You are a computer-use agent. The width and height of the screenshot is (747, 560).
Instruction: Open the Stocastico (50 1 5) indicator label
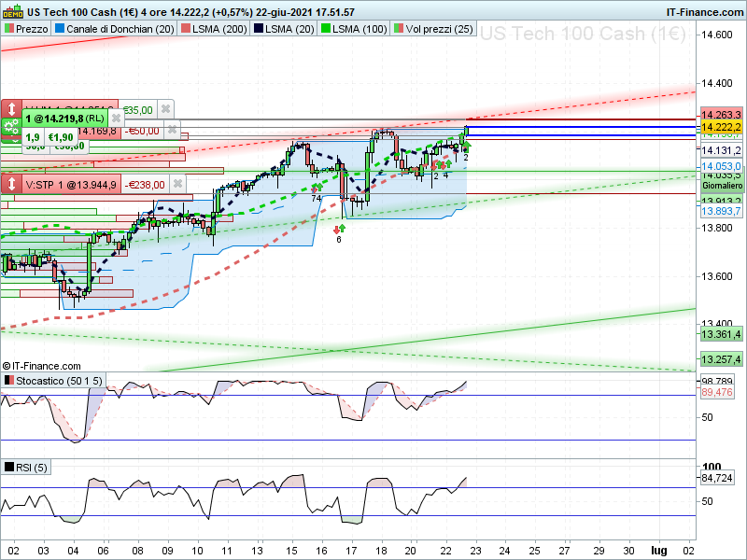click(53, 381)
